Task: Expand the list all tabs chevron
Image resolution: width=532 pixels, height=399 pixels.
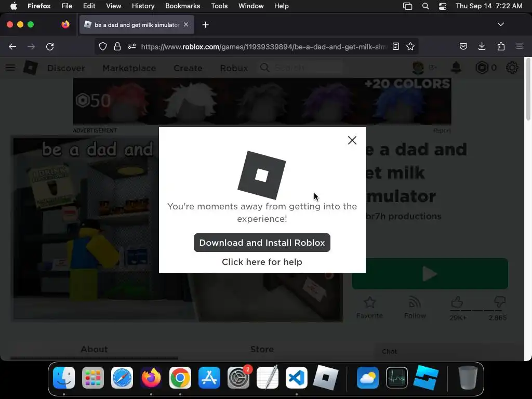Action: (x=500, y=24)
